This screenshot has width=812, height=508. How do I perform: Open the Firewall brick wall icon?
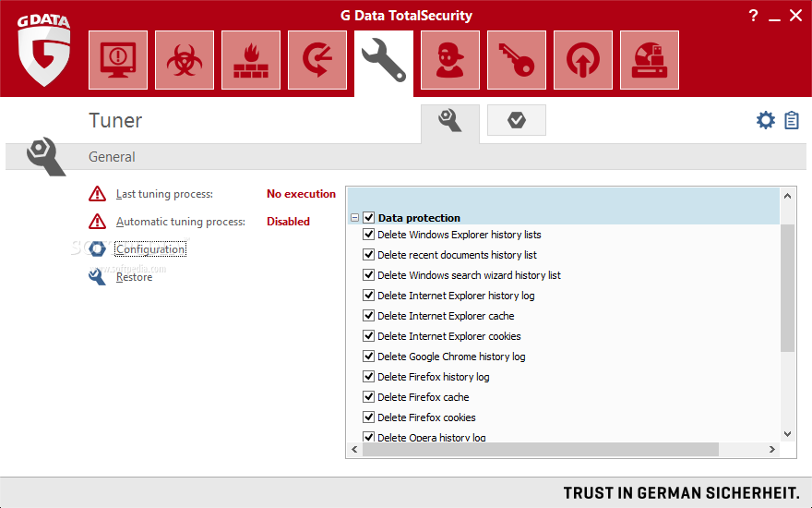point(251,60)
